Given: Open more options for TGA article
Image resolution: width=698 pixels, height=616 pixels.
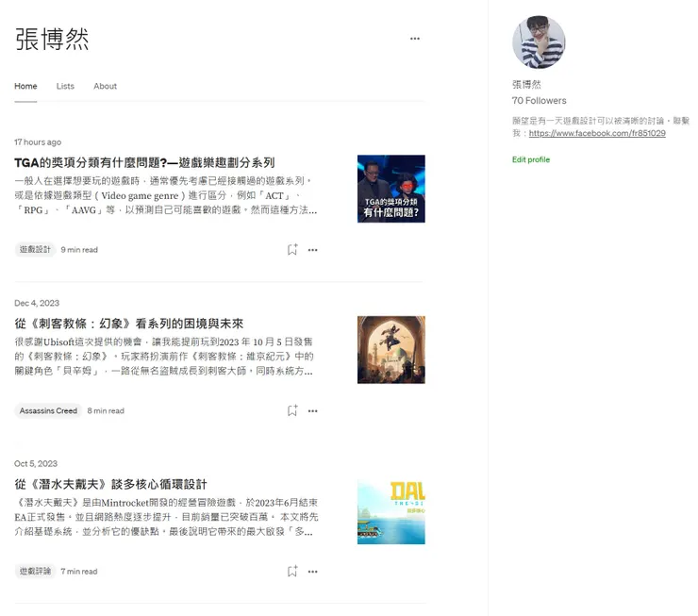Looking at the screenshot, I should [312, 250].
